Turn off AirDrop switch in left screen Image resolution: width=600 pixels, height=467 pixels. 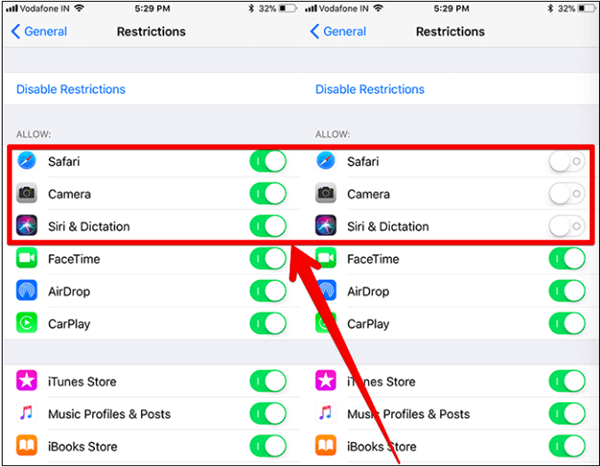[268, 291]
